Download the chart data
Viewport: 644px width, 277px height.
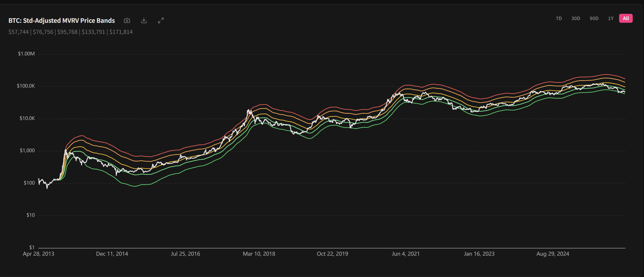point(144,20)
